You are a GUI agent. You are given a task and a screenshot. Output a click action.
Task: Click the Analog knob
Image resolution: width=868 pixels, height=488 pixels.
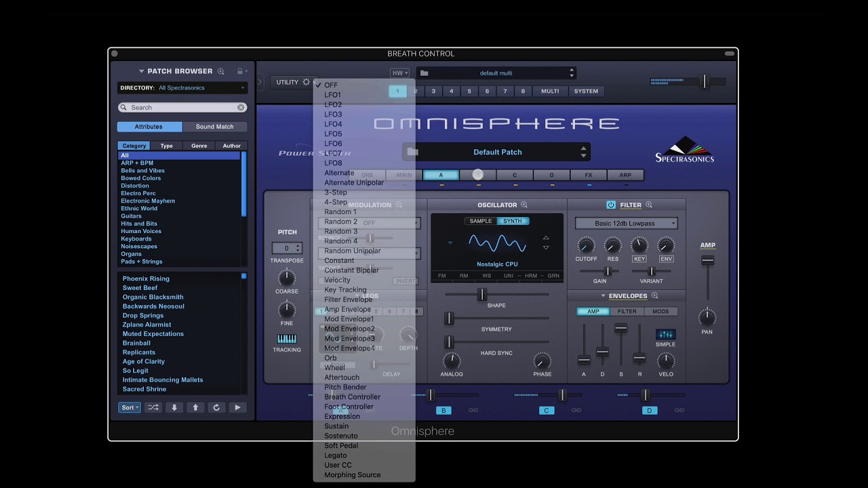pyautogui.click(x=451, y=361)
